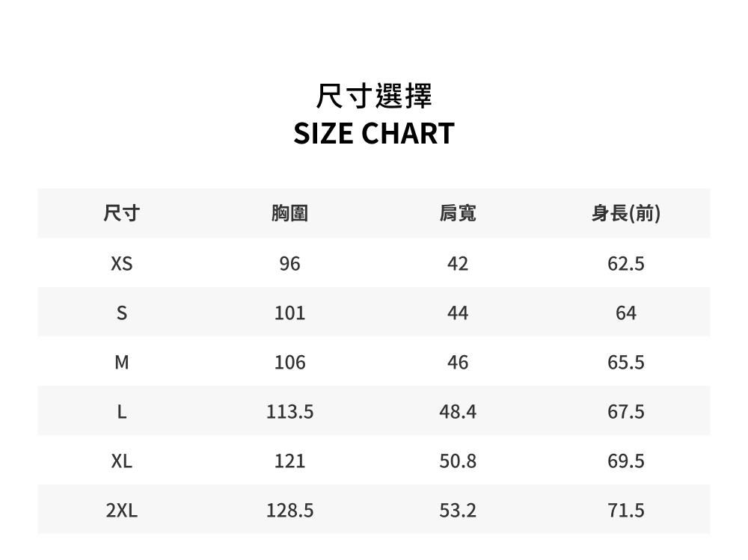Click the S size row label
748x560 pixels.
coord(121,313)
